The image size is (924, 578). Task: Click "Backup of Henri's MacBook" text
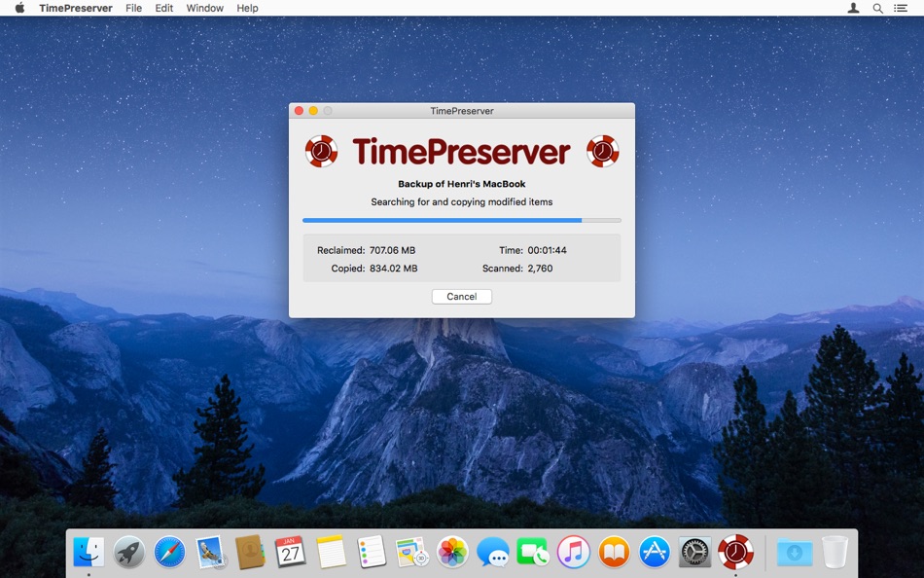pyautogui.click(x=461, y=184)
